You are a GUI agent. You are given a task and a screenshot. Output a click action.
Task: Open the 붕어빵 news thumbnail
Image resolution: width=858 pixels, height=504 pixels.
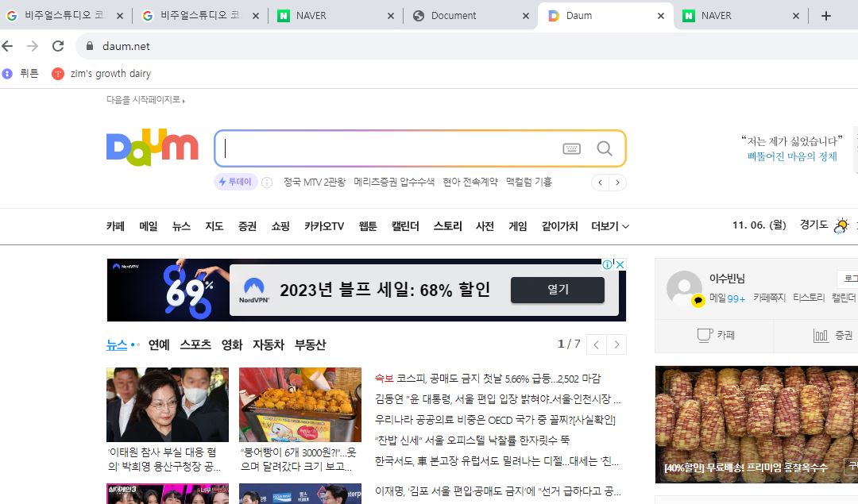click(300, 405)
